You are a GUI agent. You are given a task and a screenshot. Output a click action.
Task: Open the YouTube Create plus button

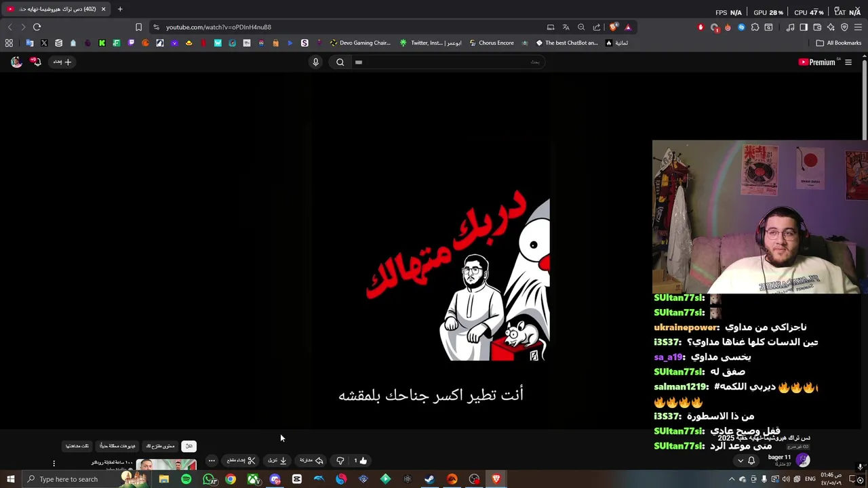pos(62,62)
